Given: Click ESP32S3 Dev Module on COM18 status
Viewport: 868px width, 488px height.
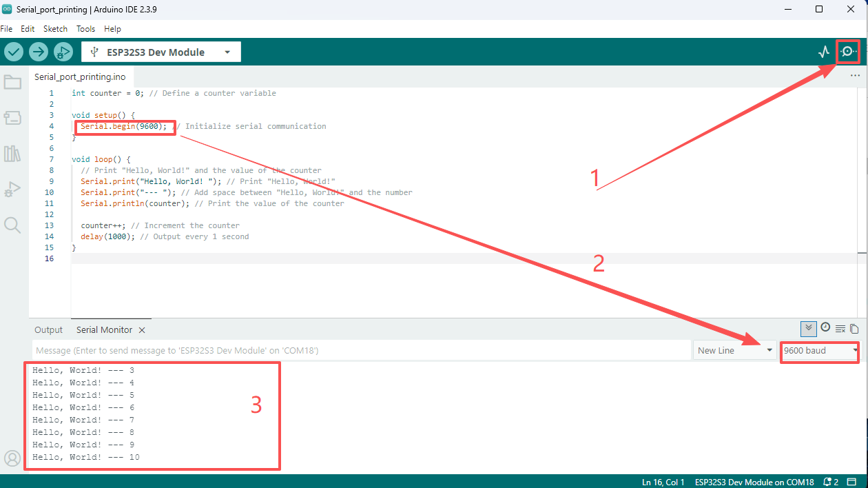Looking at the screenshot, I should coord(754,482).
